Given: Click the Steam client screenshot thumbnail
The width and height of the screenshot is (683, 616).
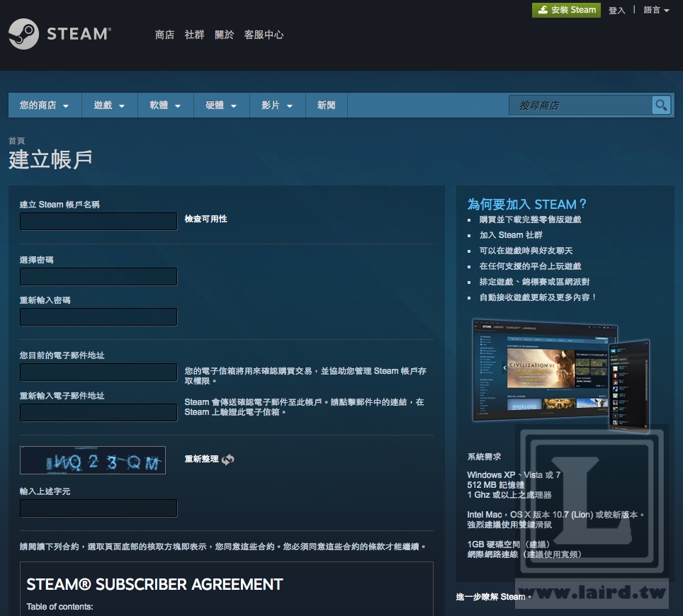Looking at the screenshot, I should pos(561,375).
